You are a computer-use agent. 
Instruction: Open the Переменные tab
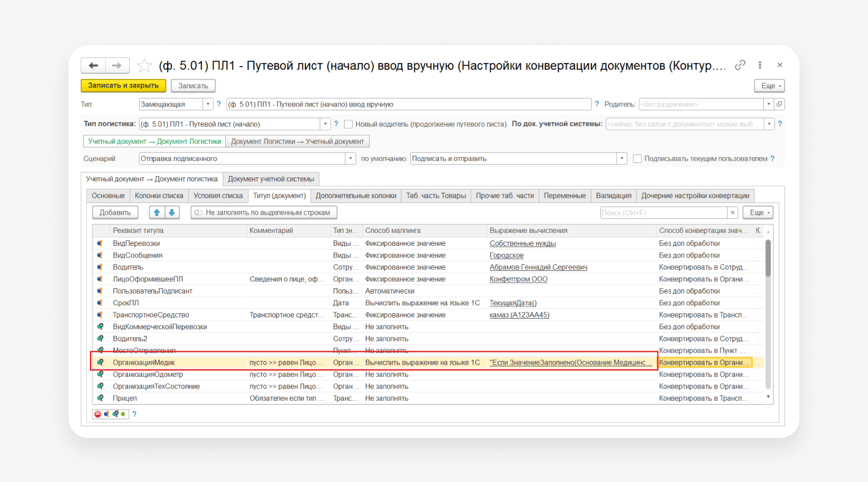pos(565,196)
